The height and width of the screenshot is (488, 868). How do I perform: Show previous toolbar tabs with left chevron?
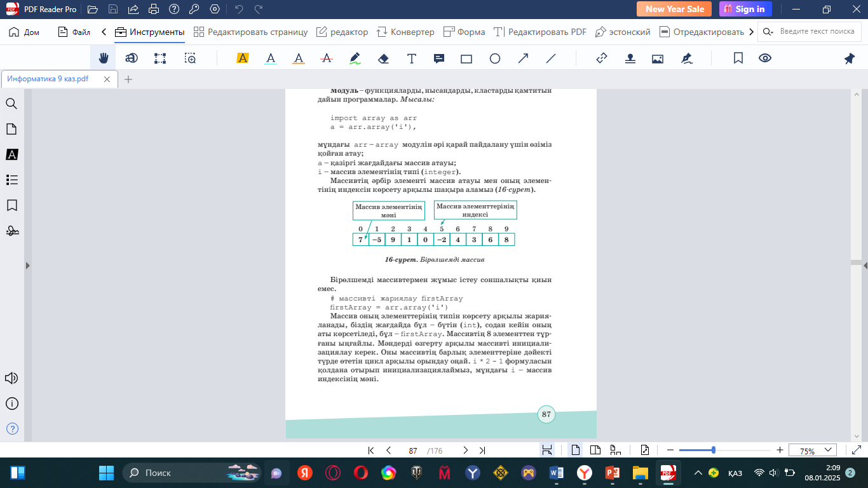click(x=104, y=32)
